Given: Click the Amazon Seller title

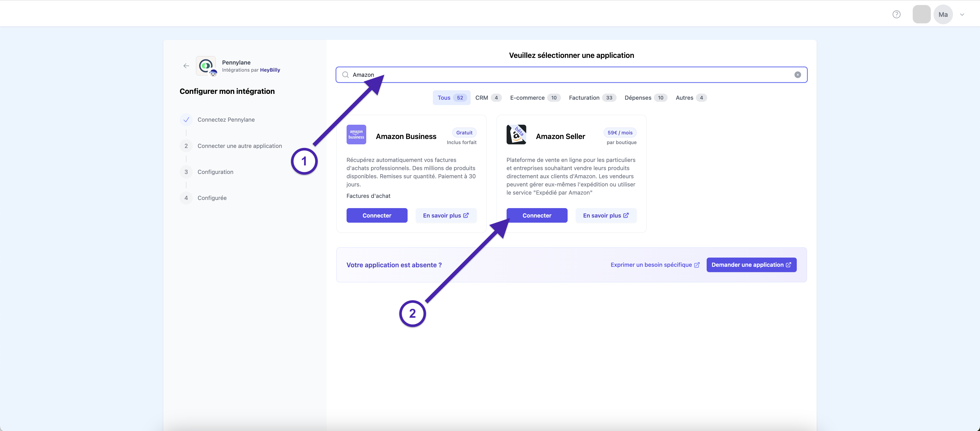Looking at the screenshot, I should (560, 136).
